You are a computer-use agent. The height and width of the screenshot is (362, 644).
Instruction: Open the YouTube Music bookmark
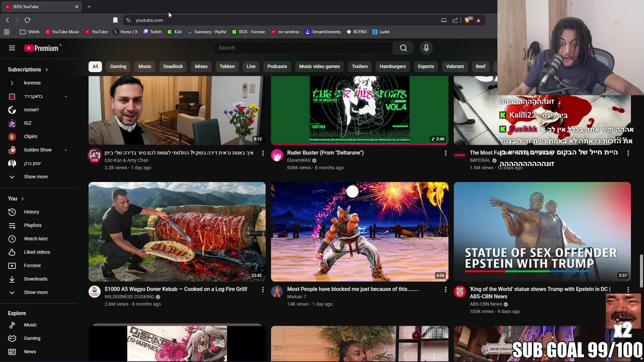click(x=62, y=32)
